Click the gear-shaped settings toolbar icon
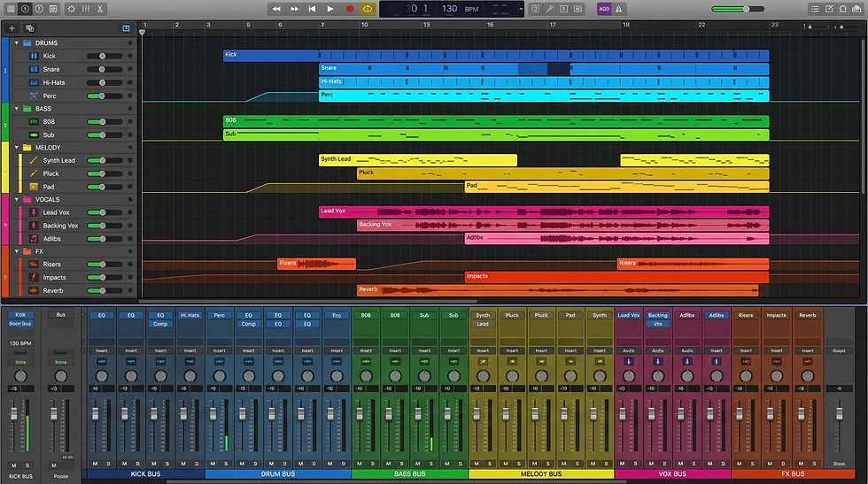The image size is (868, 484). click(x=72, y=9)
